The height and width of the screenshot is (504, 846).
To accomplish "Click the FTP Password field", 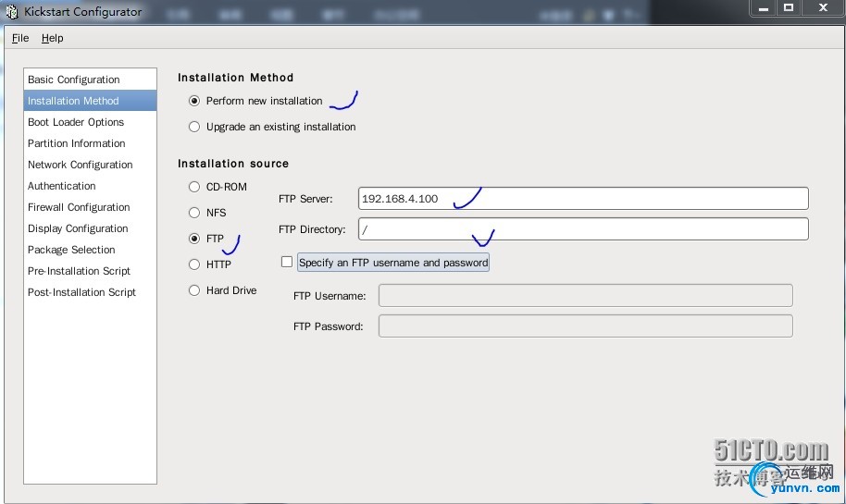I will [x=585, y=326].
